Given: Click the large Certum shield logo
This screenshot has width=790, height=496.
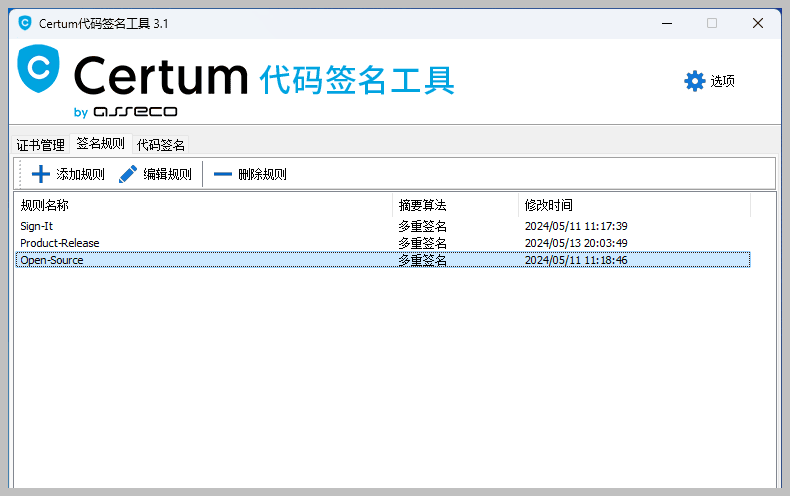Looking at the screenshot, I should (x=38, y=69).
